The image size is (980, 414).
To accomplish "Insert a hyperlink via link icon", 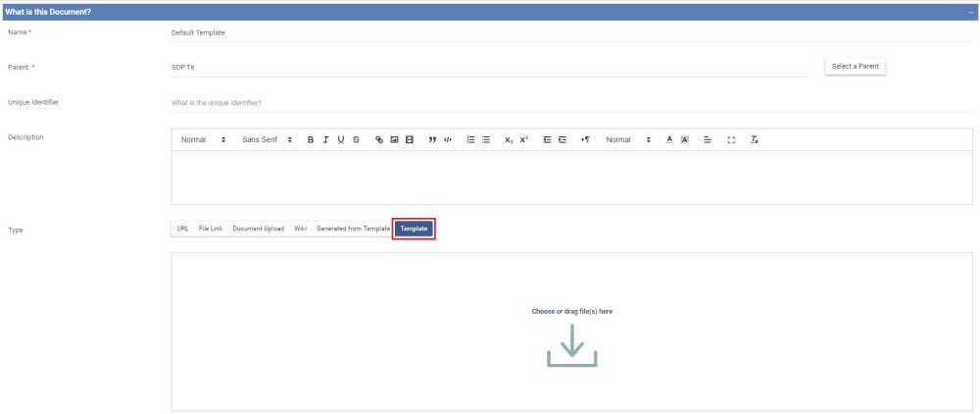I will tap(378, 140).
